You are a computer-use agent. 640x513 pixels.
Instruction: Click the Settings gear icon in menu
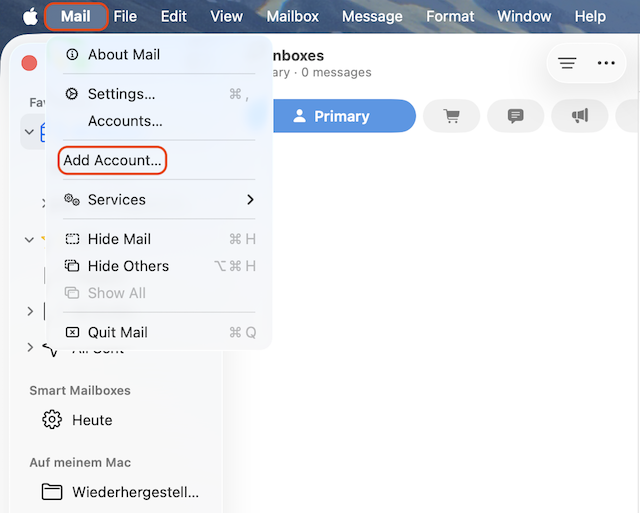pos(72,94)
